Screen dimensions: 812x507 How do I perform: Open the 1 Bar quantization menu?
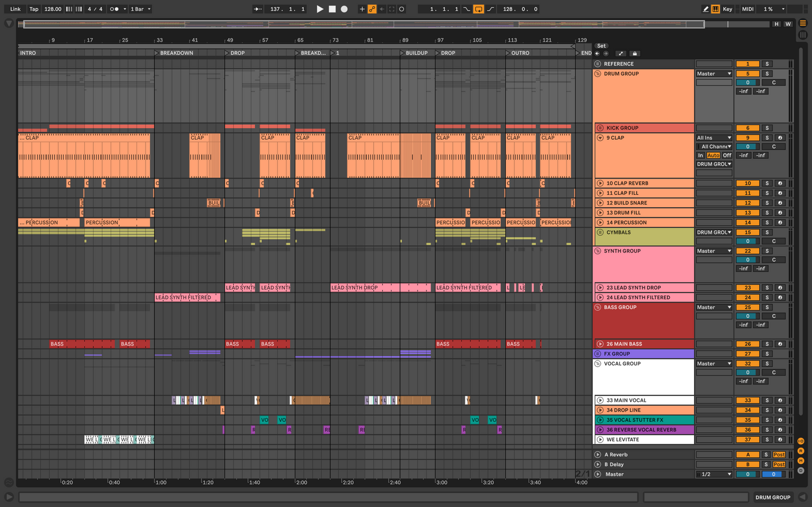coord(140,9)
